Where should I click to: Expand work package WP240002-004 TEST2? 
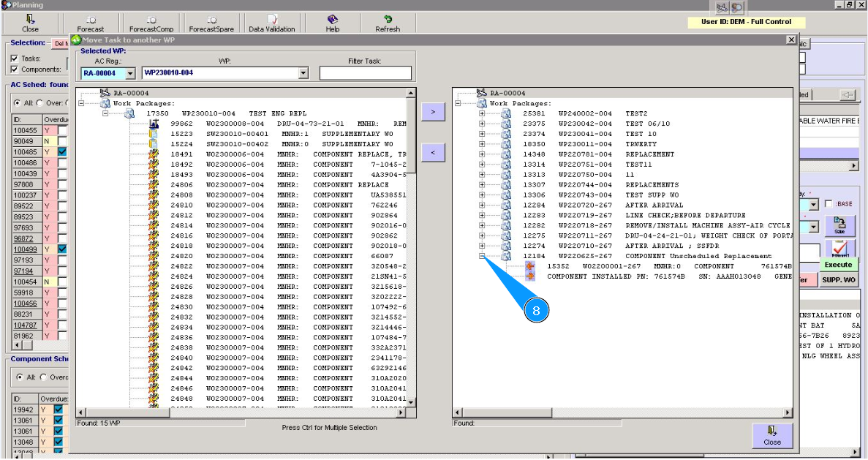[x=481, y=114]
